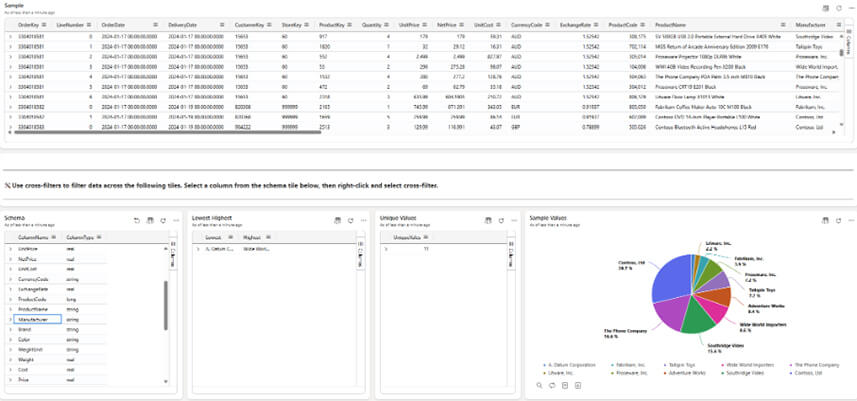This screenshot has width=857, height=401.
Task: Open CurrencyCode column menu icon
Action: point(547,25)
